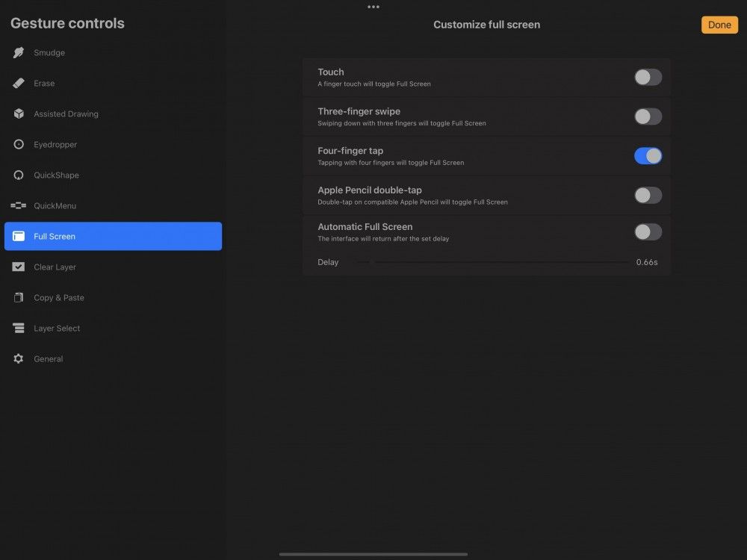Tap the three-dot handle at the top
Viewport: 747px width, 560px height.
point(373,7)
